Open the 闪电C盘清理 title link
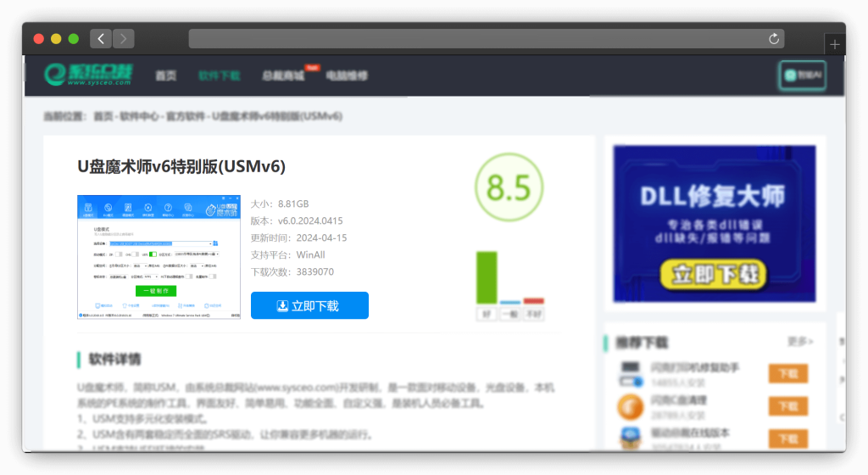This screenshot has height=475, width=868. [x=679, y=400]
